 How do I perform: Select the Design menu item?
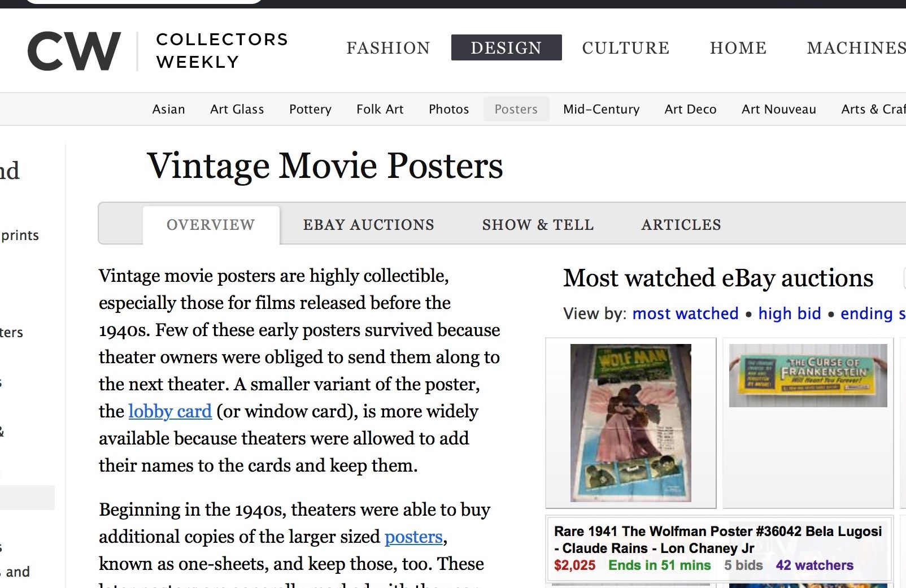[506, 48]
